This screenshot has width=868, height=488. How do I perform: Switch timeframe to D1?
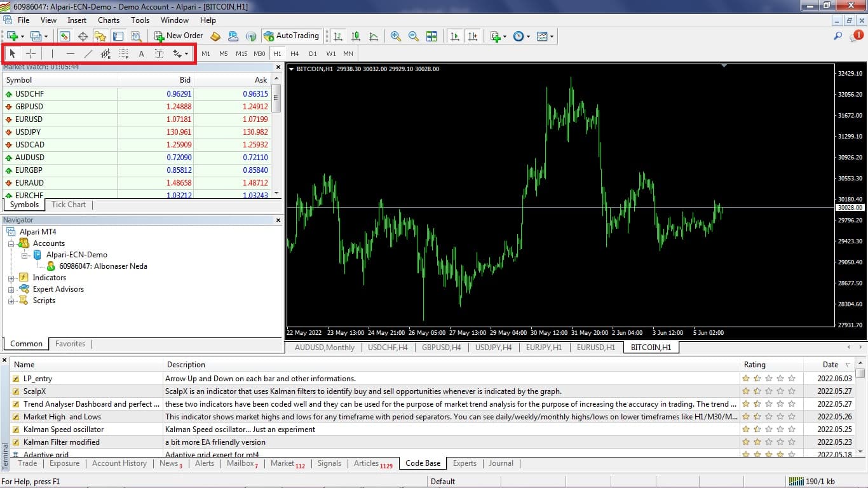(x=313, y=54)
